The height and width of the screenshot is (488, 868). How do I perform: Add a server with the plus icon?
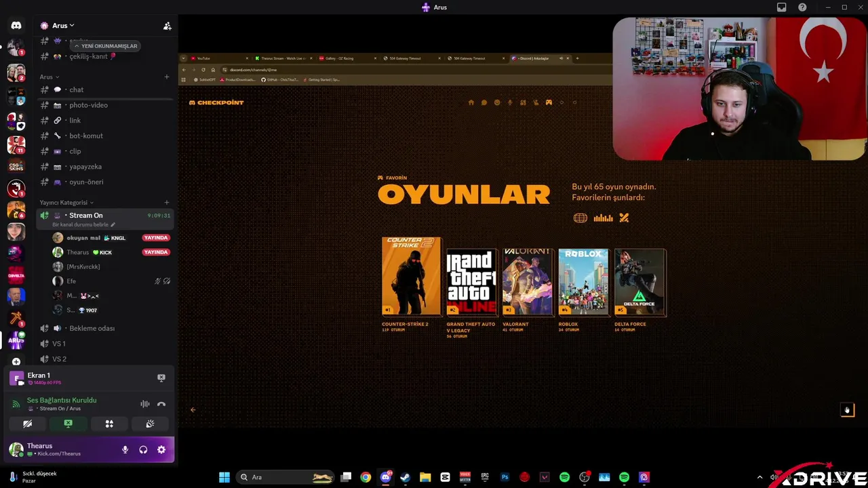point(16,361)
